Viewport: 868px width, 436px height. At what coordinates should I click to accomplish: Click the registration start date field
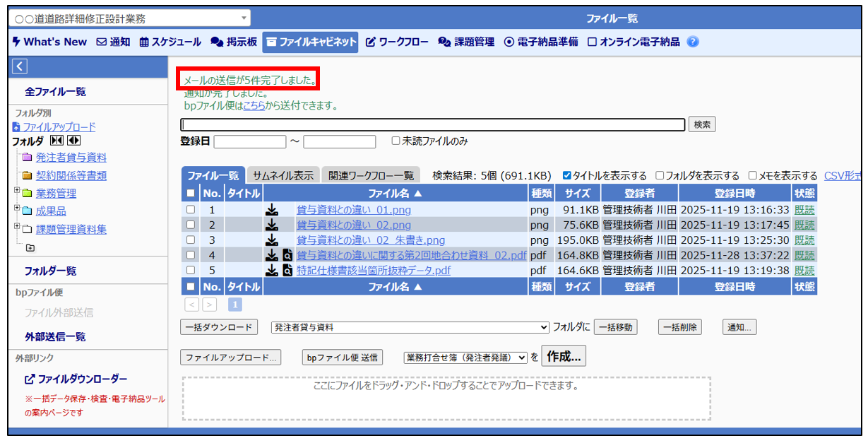[x=249, y=141]
